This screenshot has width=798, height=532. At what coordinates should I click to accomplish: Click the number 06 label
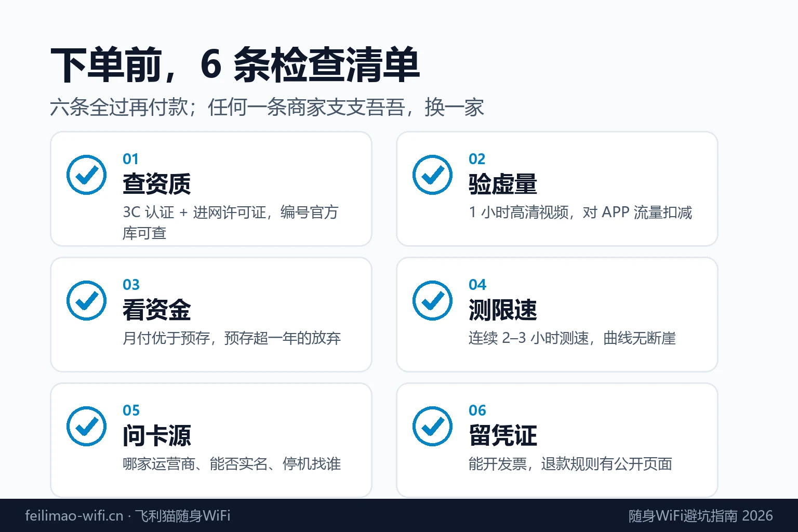pyautogui.click(x=477, y=410)
